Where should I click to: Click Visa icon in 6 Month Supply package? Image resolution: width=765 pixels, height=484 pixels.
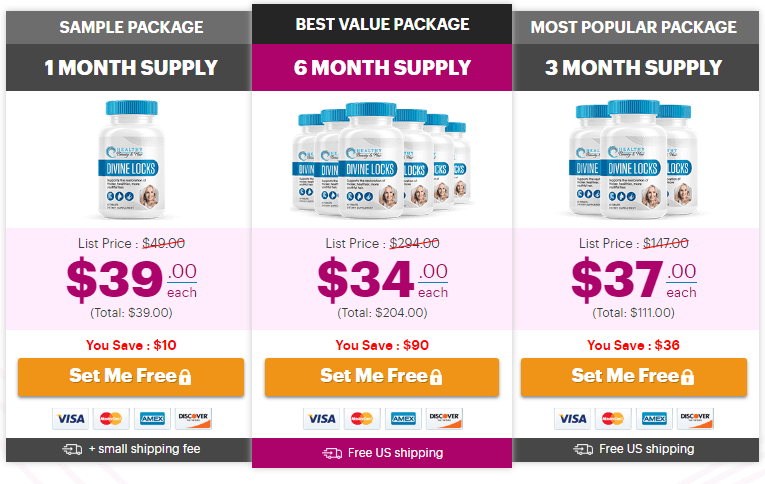coord(320,418)
